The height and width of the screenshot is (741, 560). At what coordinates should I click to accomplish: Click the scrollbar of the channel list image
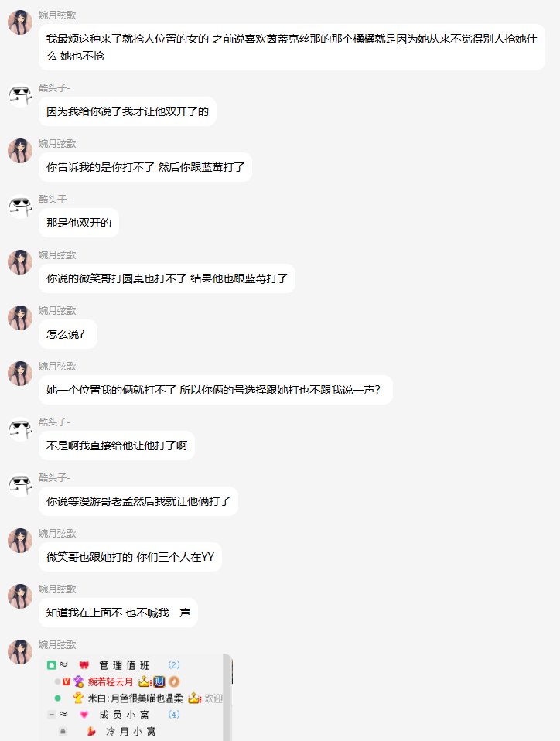pyautogui.click(x=227, y=697)
